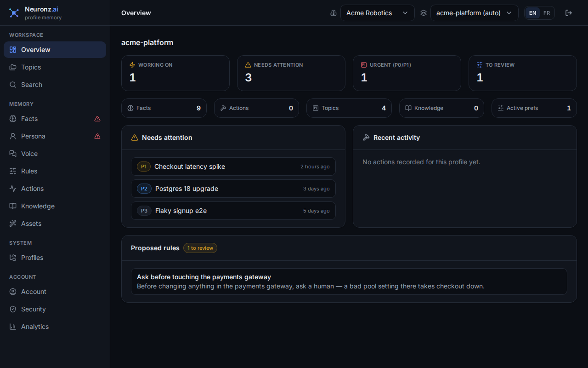Click the sliders icon on To Review card
The width and height of the screenshot is (588, 368).
[x=480, y=65]
